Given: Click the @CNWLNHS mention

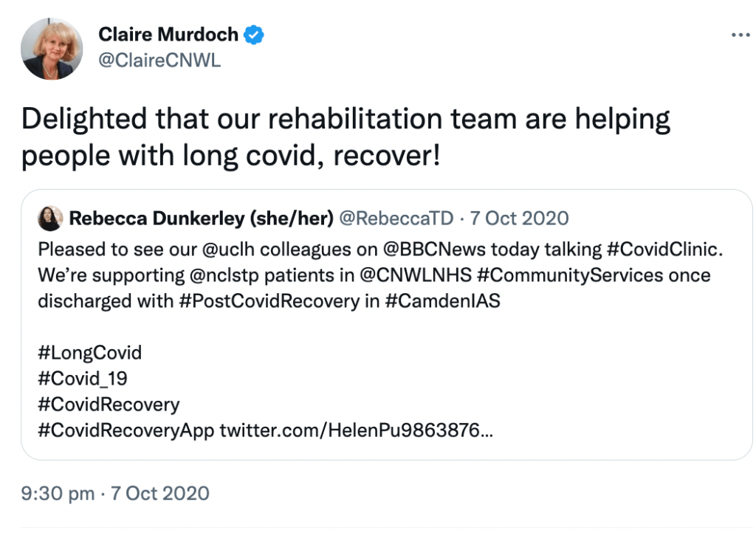Looking at the screenshot, I should click(x=396, y=276).
